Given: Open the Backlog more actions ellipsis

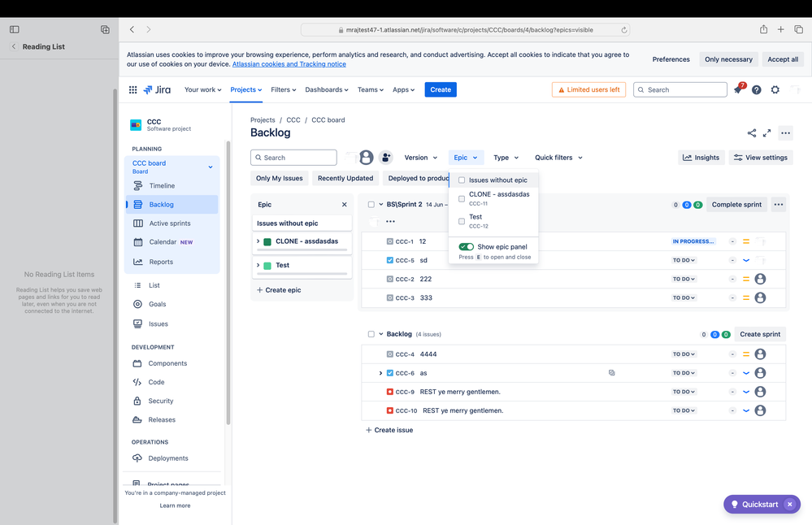Looking at the screenshot, I should coord(786,133).
